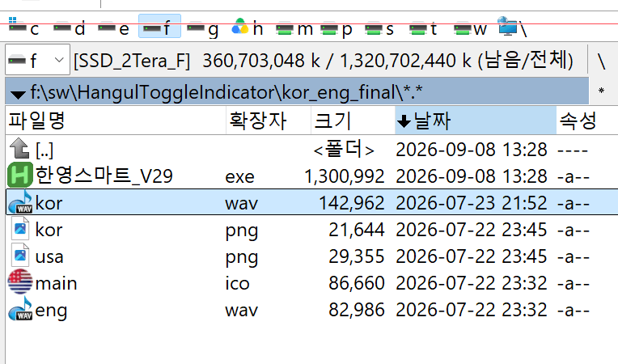Switch to drive d button
Screen dimensions: 618x364
point(69,28)
